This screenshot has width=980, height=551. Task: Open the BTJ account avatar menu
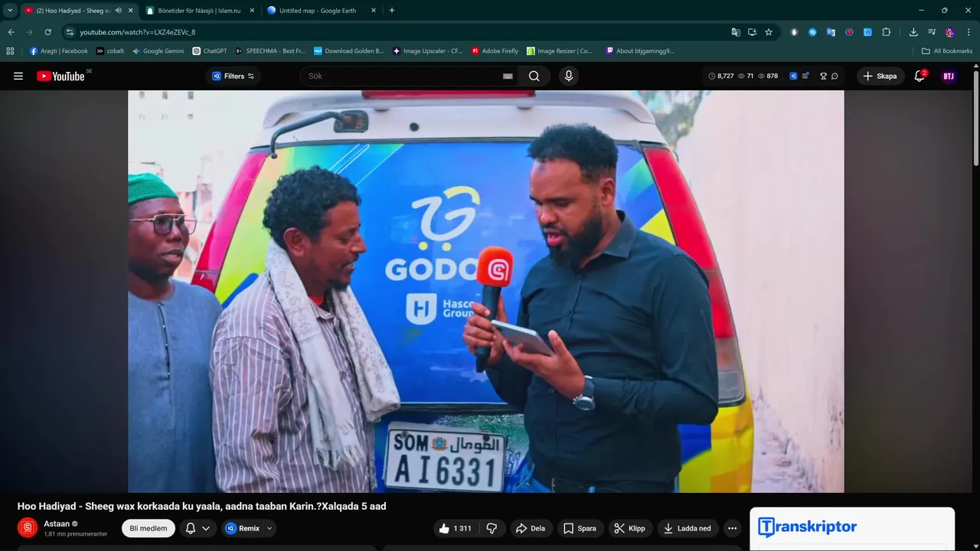click(949, 76)
